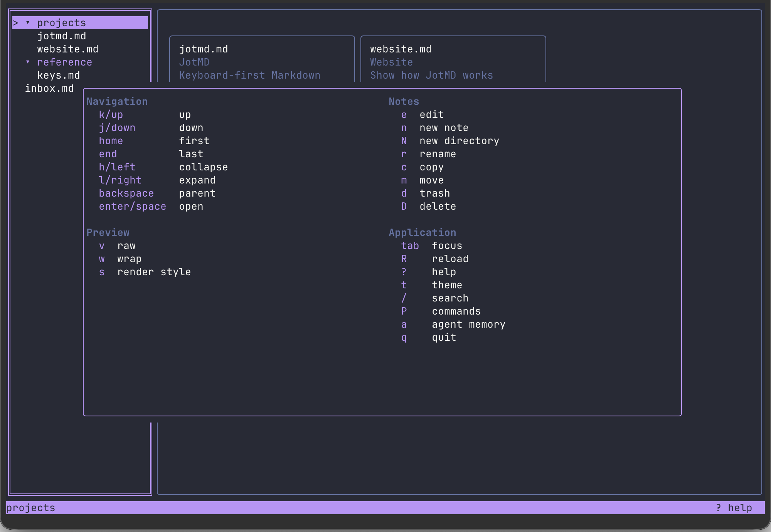
Task: Click the 'Preview' section heading
Action: (x=108, y=232)
